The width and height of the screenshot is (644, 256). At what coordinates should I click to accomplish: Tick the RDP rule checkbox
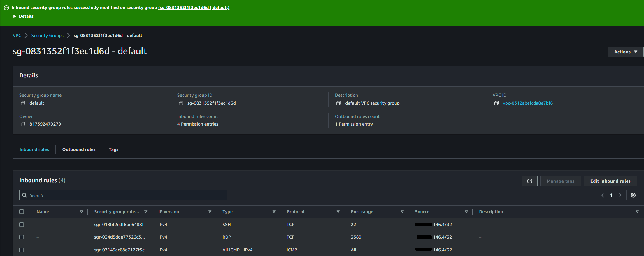(22, 237)
